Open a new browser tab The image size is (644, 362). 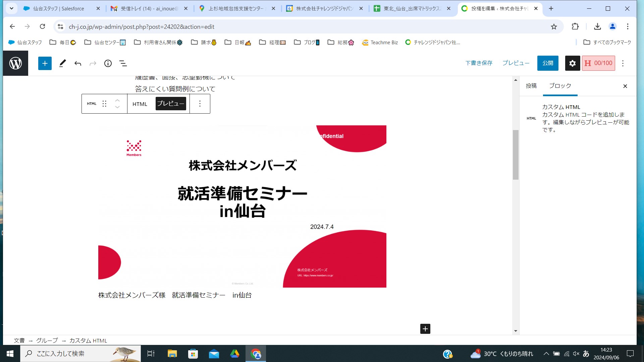click(x=551, y=8)
